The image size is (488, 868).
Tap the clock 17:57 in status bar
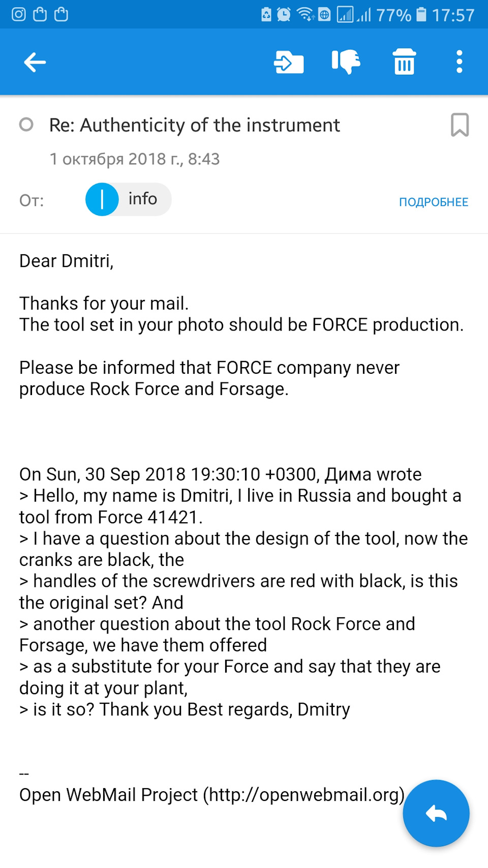click(x=453, y=15)
